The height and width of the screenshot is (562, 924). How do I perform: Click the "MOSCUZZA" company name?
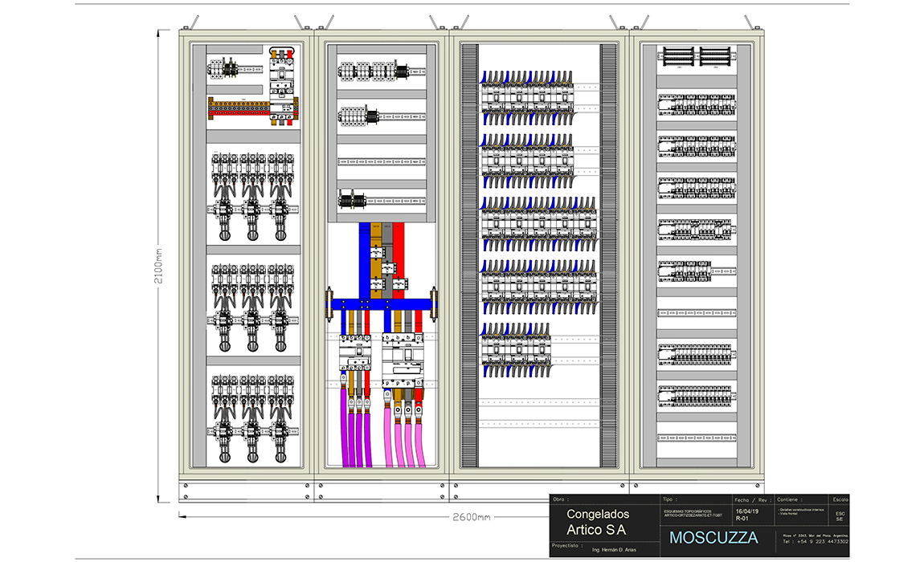[713, 538]
